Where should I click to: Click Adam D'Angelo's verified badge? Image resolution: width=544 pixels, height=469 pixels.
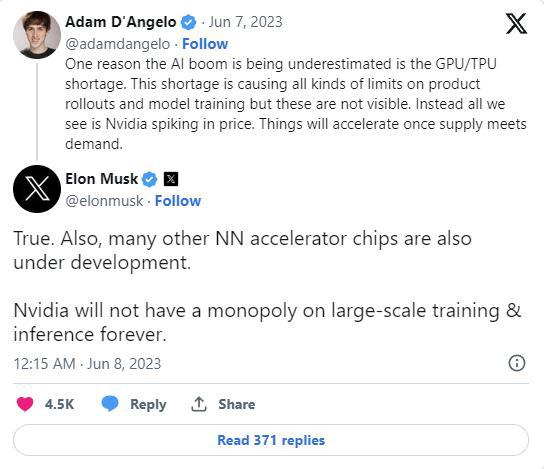188,23
